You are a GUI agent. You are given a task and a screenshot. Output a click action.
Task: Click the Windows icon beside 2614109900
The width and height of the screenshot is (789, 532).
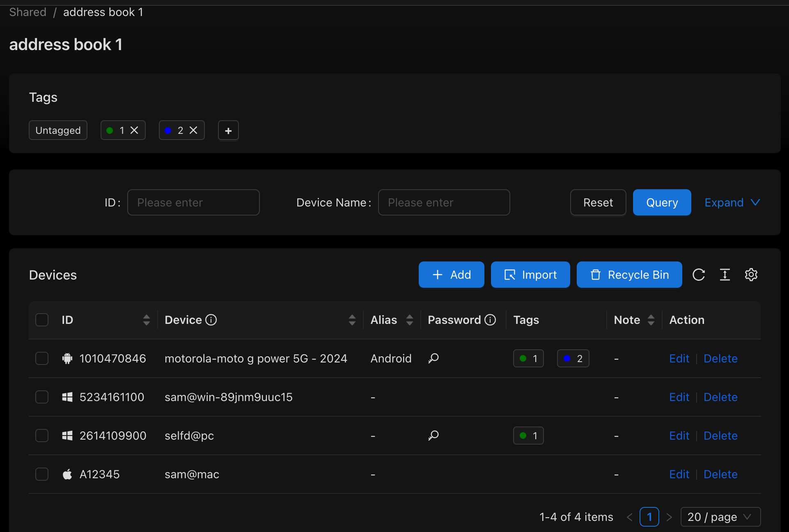tap(67, 436)
